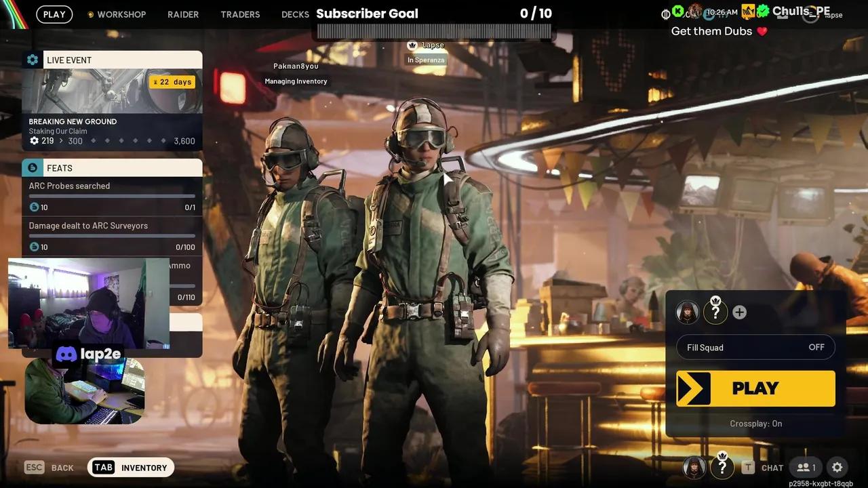Viewport: 868px width, 488px height.
Task: Click the 'BREAKING NEW GROUND' event title
Action: pos(73,121)
